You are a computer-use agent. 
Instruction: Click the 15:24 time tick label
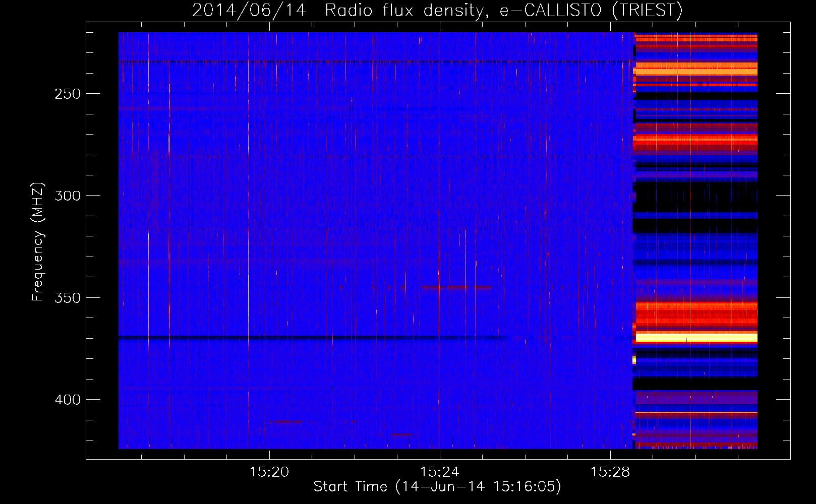[440, 472]
